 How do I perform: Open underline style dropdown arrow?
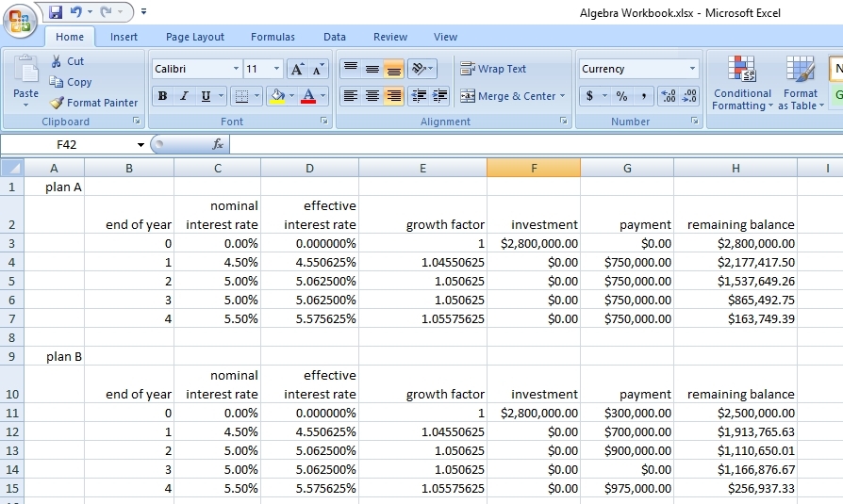coord(221,96)
